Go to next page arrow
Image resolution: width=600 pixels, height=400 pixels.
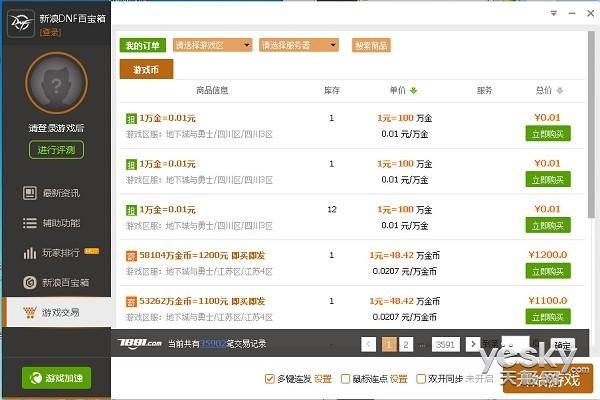473,344
